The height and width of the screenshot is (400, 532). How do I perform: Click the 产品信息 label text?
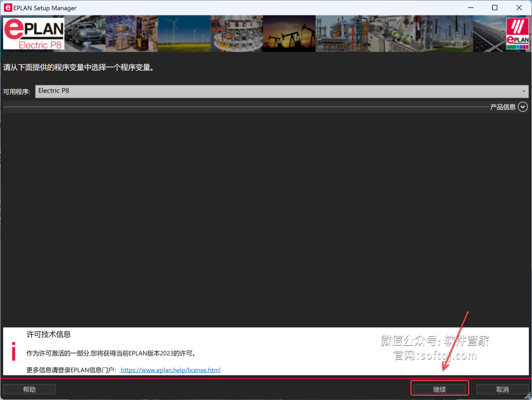[503, 107]
